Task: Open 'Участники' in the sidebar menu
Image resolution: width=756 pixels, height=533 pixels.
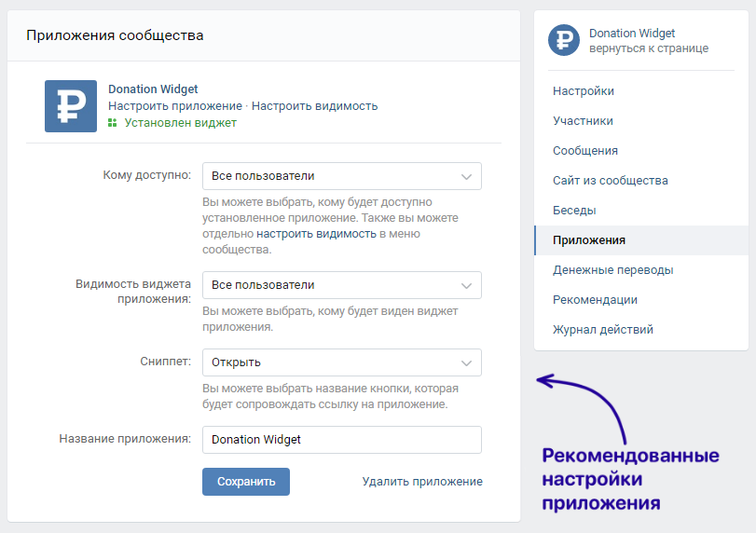Action: click(583, 121)
